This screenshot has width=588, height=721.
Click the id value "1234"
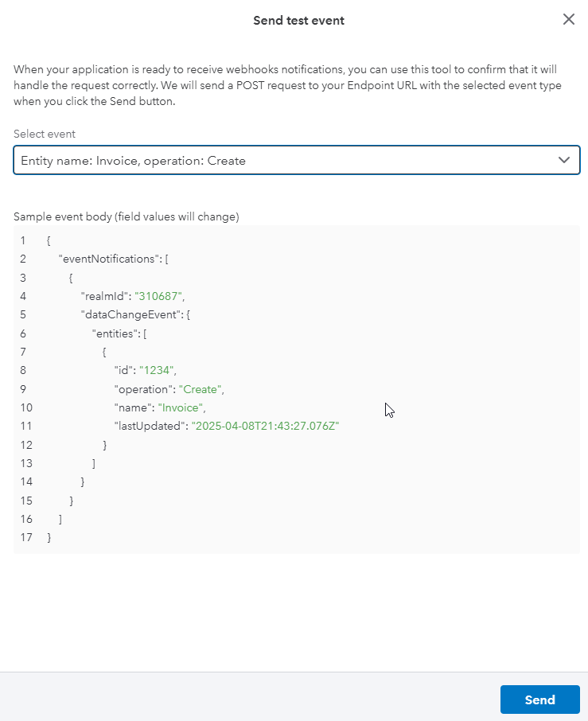pyautogui.click(x=156, y=370)
